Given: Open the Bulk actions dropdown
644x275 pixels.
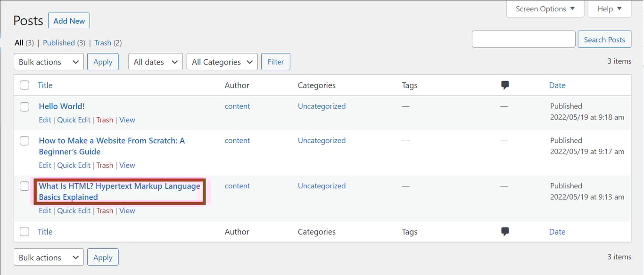Looking at the screenshot, I should coord(48,62).
